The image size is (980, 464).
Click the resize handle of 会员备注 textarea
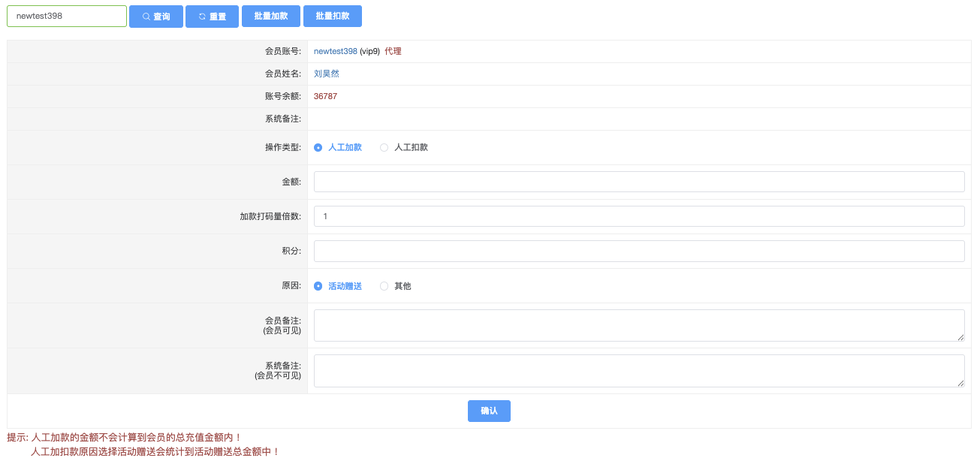960,338
